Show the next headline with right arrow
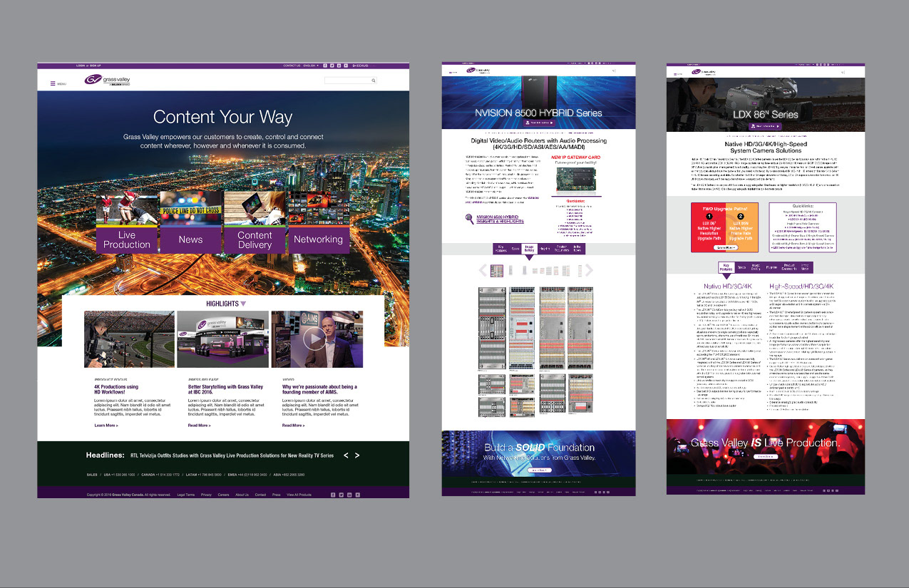Screen dimensions: 909x588 pos(357,455)
